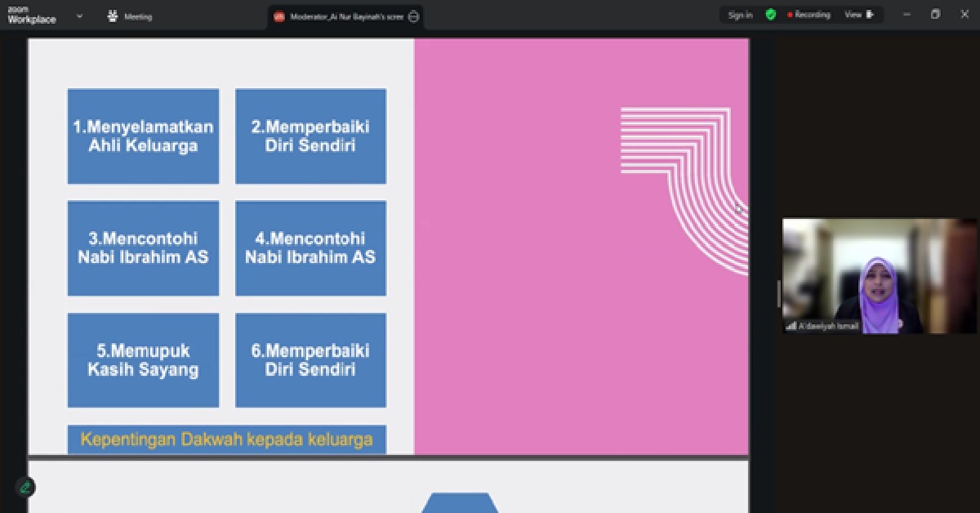Click the "Kepentingan Dakwah kepada keluarga" title
980x513 pixels.
tap(226, 439)
